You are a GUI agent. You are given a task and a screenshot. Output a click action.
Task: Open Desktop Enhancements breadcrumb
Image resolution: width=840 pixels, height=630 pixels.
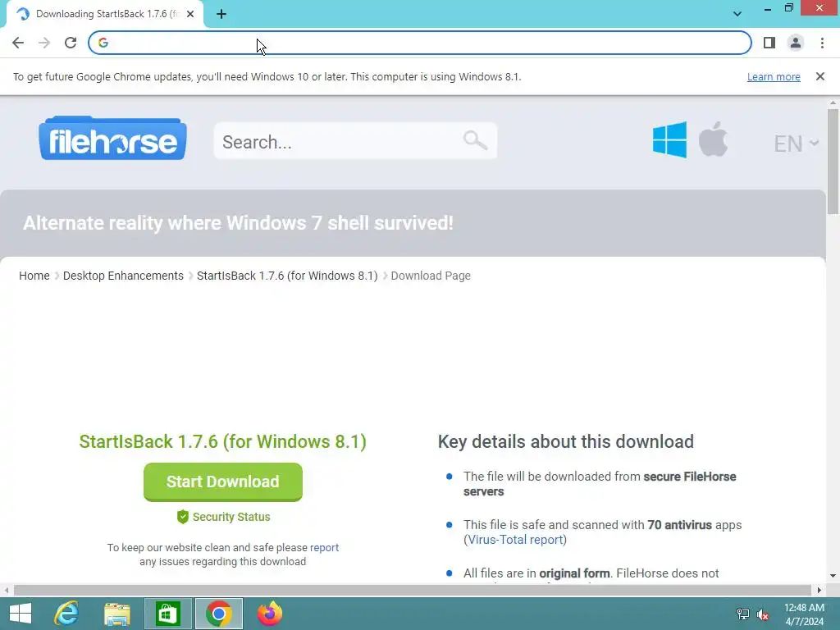tap(123, 276)
